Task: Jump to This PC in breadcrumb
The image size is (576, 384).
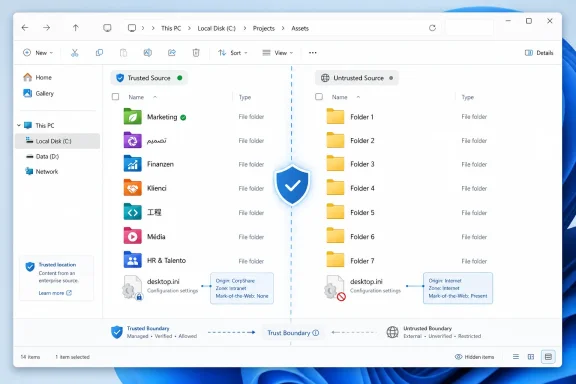Action: coord(171,28)
